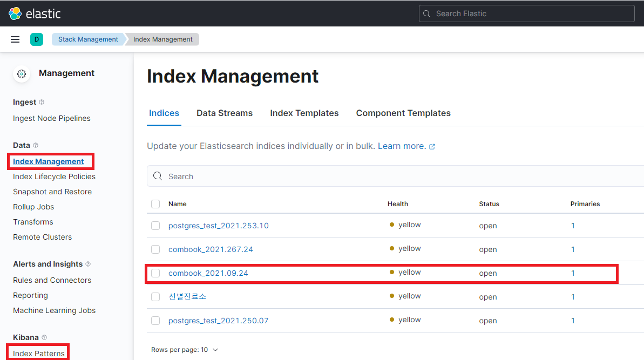The height and width of the screenshot is (360, 644).
Task: Click the Elastic logo icon
Action: coord(15,13)
